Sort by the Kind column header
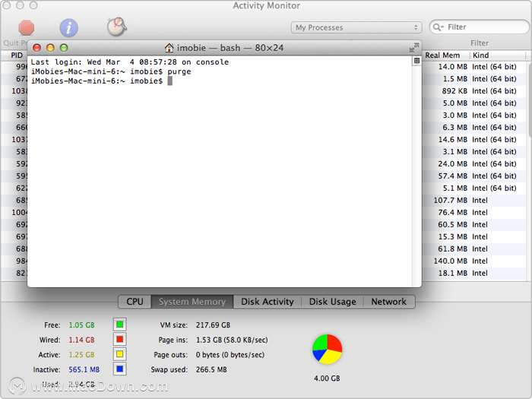Viewport: 532px width, 399px height. (498, 55)
